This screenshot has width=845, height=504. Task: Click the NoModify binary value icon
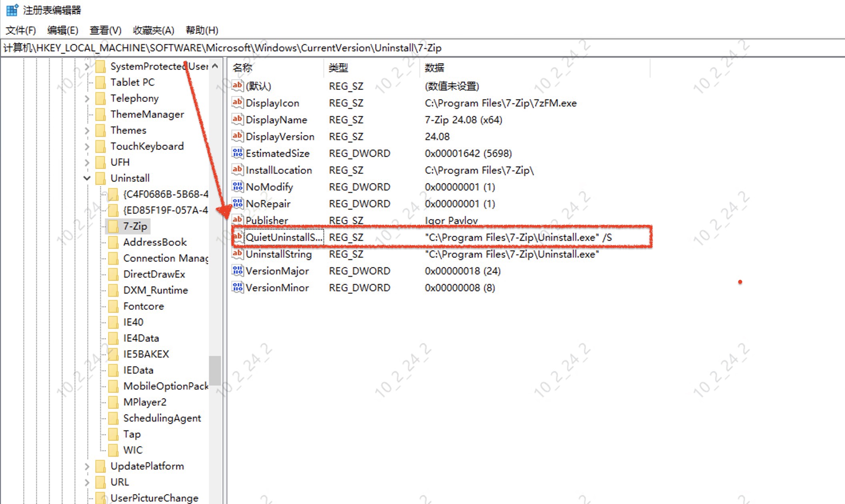[237, 187]
